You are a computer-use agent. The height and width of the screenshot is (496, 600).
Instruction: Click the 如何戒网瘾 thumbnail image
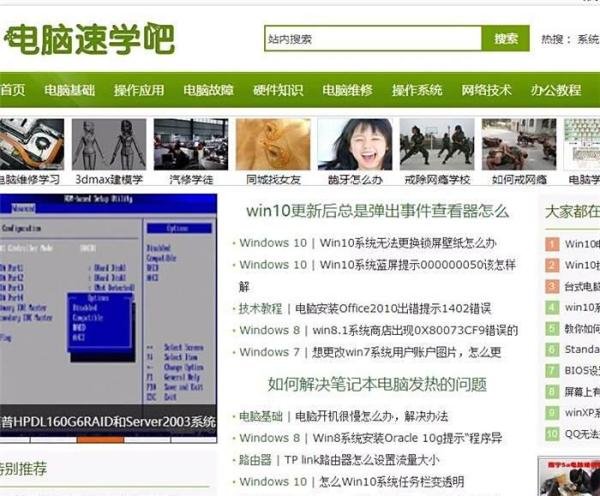tap(519, 144)
